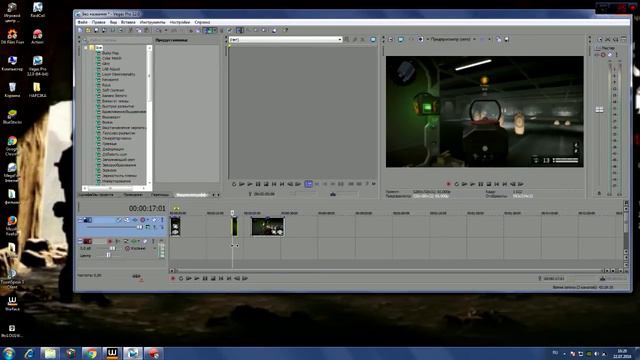This screenshot has width=640, height=360.
Task: Switch to the Видеоспецэффекты tab
Action: pos(191,195)
